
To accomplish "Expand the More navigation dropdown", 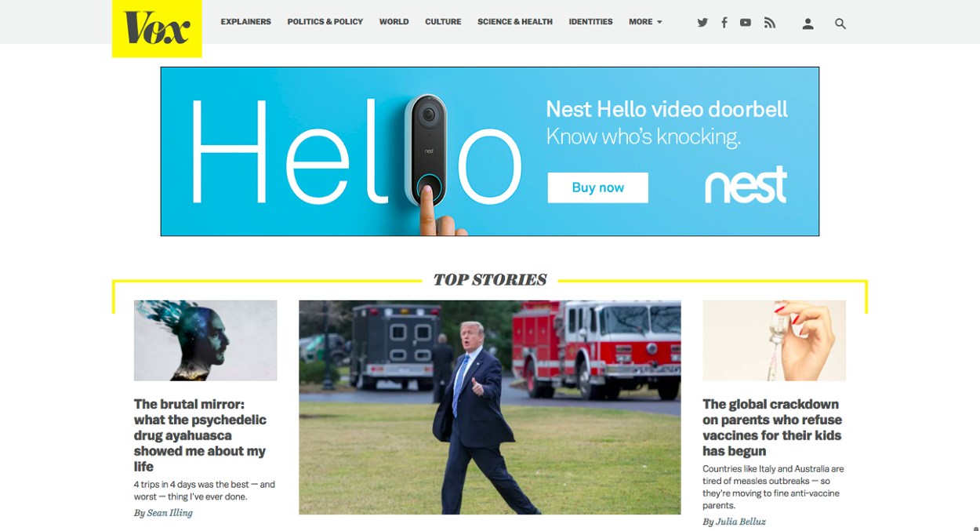I will tap(645, 22).
